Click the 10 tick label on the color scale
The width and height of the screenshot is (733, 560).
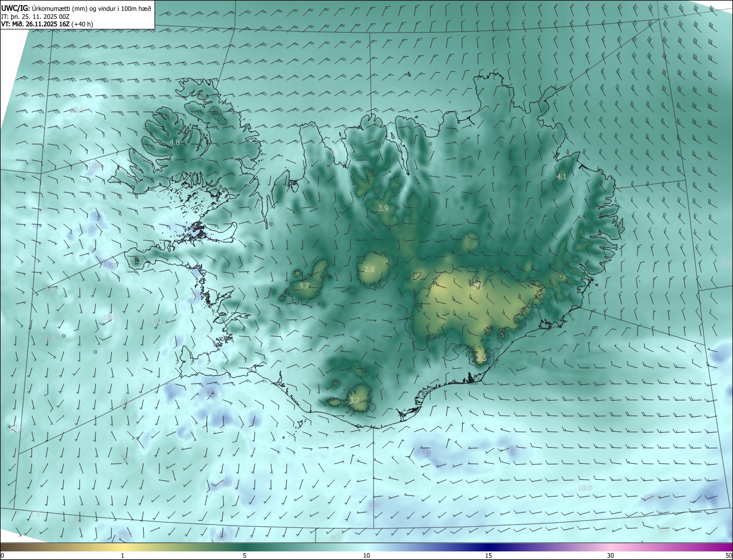click(366, 555)
